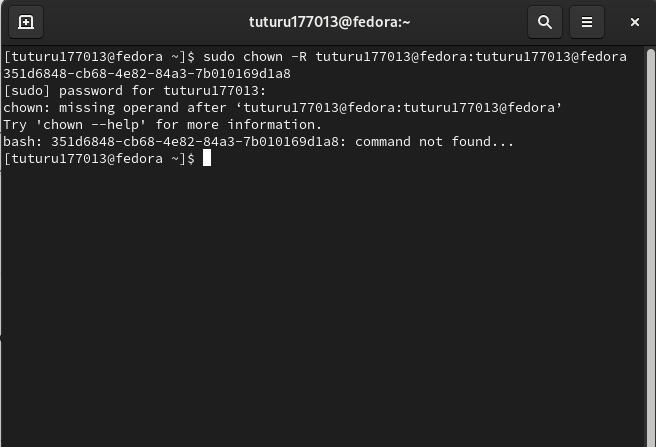Open the hamburger main menu
This screenshot has height=447, width=656.
pyautogui.click(x=587, y=22)
